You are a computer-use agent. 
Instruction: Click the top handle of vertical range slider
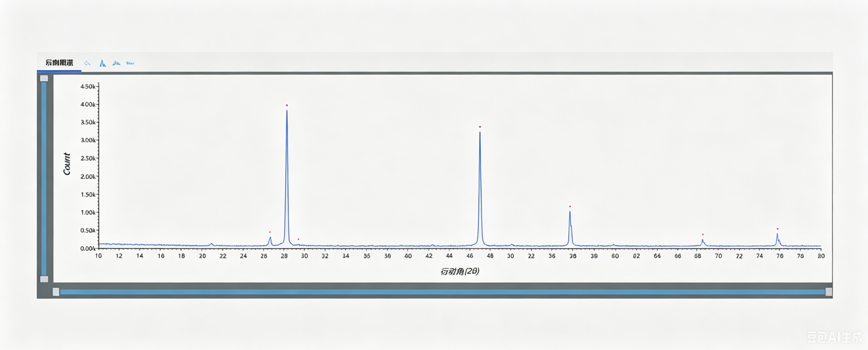point(44,78)
